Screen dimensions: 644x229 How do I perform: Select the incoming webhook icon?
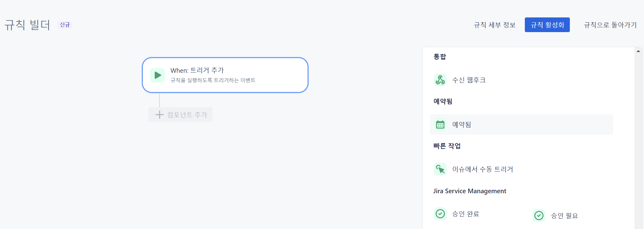[440, 80]
